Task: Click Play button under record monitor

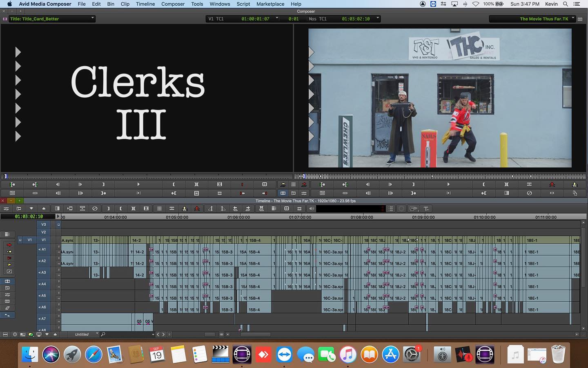Action: [x=448, y=184]
